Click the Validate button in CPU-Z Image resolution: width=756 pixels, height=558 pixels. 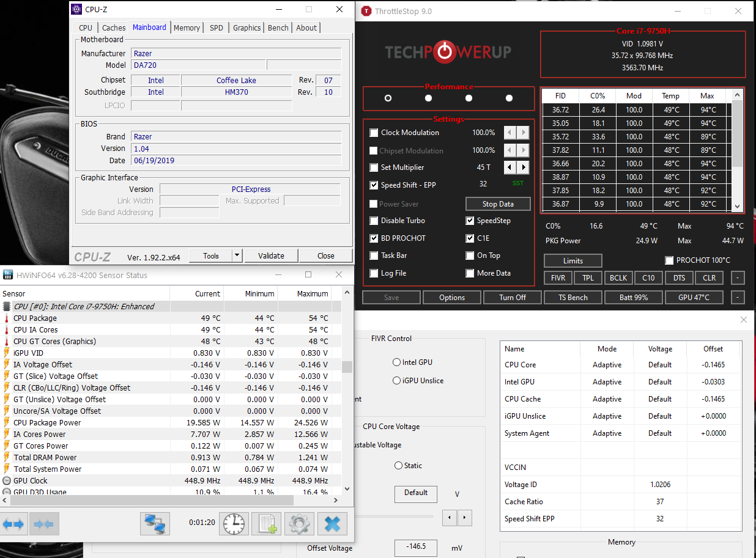tap(271, 255)
